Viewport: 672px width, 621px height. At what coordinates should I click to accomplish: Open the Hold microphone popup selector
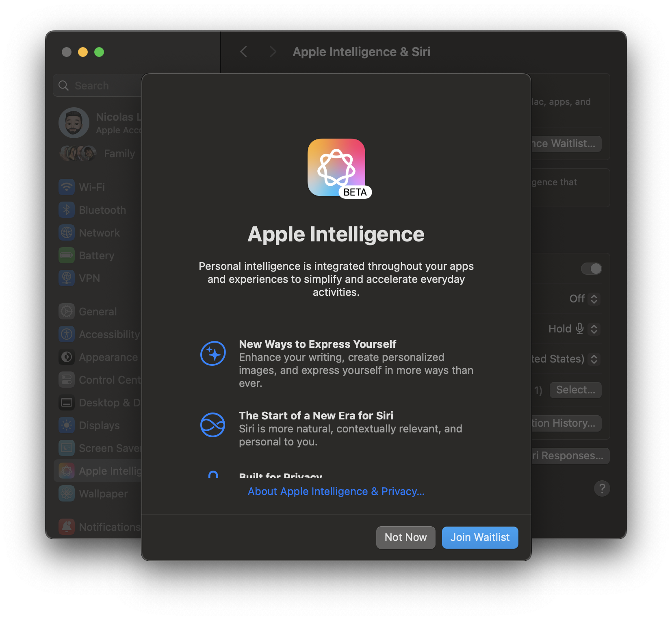594,329
